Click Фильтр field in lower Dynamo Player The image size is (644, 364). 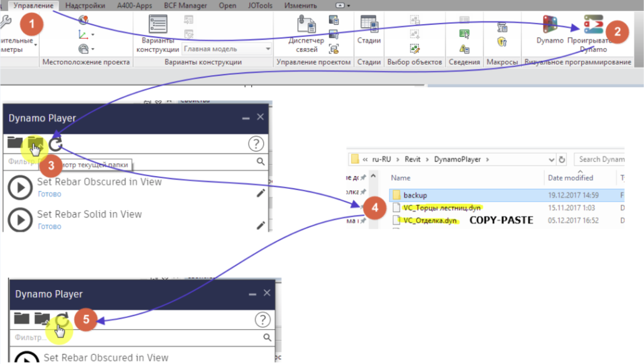[136, 337]
